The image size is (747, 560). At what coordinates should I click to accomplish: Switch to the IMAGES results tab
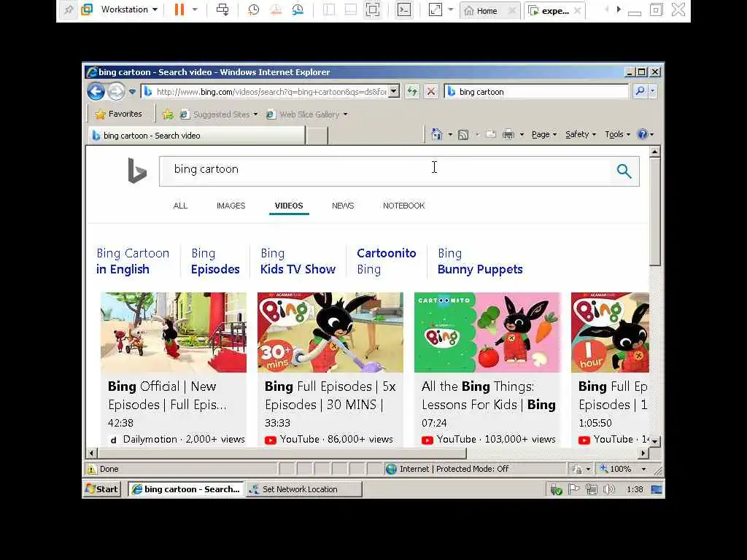click(x=231, y=206)
